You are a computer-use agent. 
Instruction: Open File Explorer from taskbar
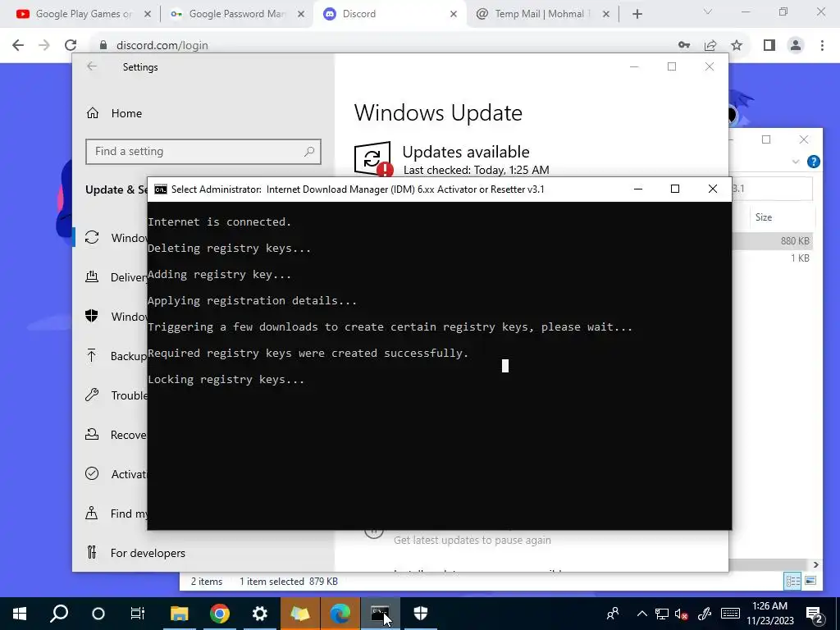(180, 614)
